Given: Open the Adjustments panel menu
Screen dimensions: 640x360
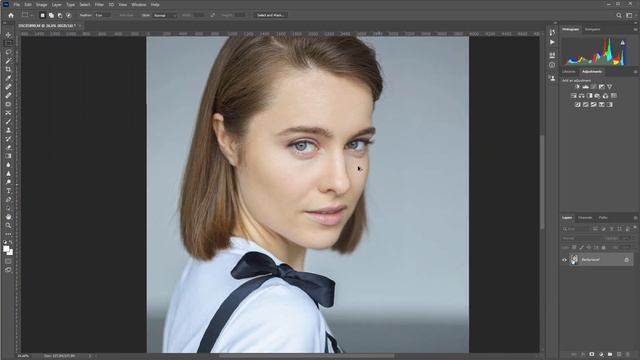Looking at the screenshot, I should click(x=635, y=72).
